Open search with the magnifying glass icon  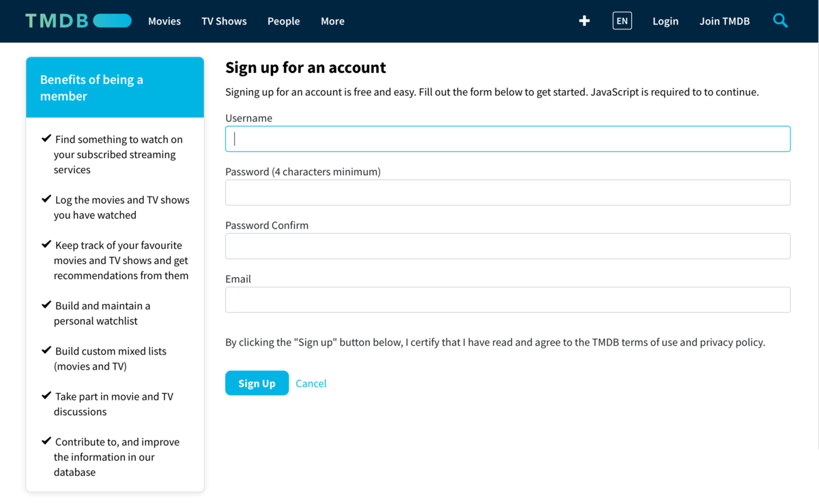point(780,21)
